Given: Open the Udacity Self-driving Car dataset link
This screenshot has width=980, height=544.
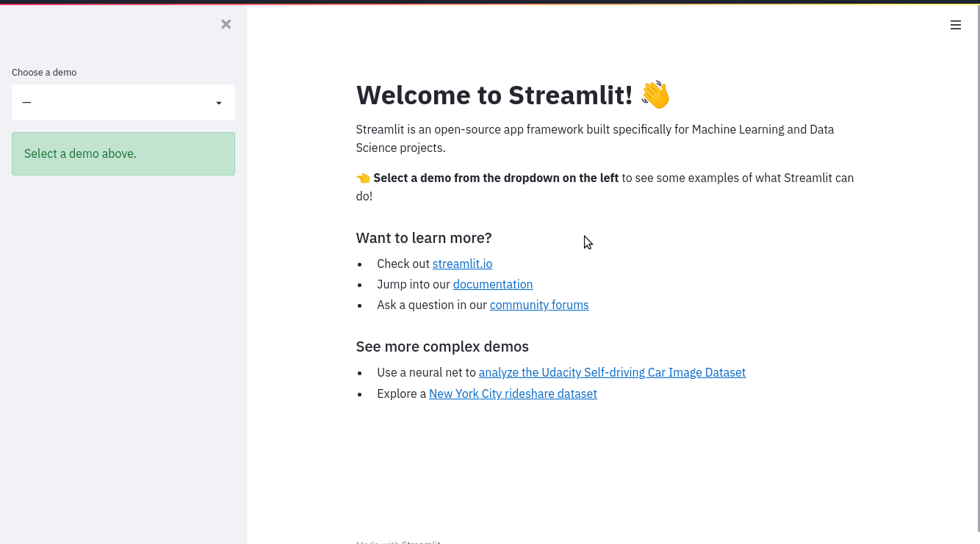Looking at the screenshot, I should 612,372.
